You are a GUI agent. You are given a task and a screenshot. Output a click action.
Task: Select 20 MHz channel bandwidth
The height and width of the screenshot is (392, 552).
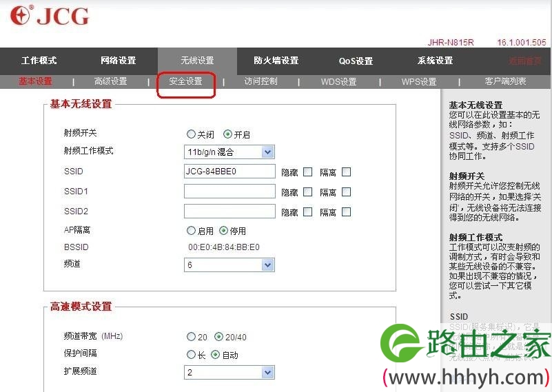191,337
